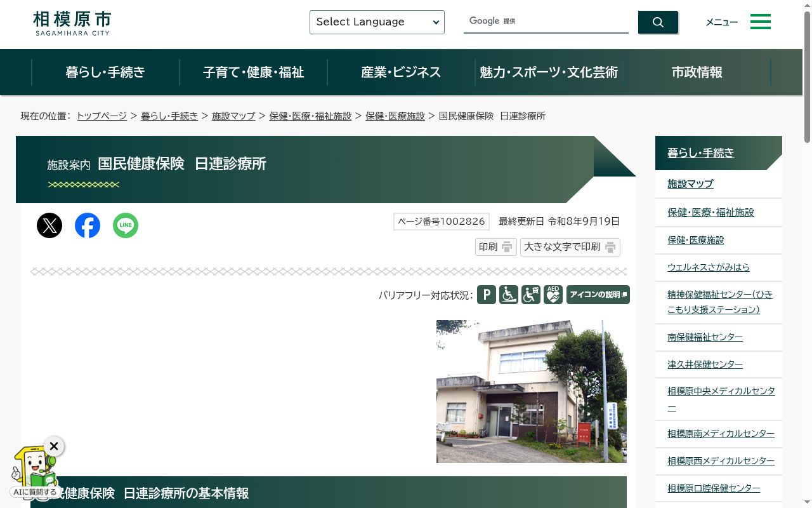This screenshot has height=508, width=812.
Task: Open 市政情報 navigation menu
Action: pyautogui.click(x=697, y=72)
